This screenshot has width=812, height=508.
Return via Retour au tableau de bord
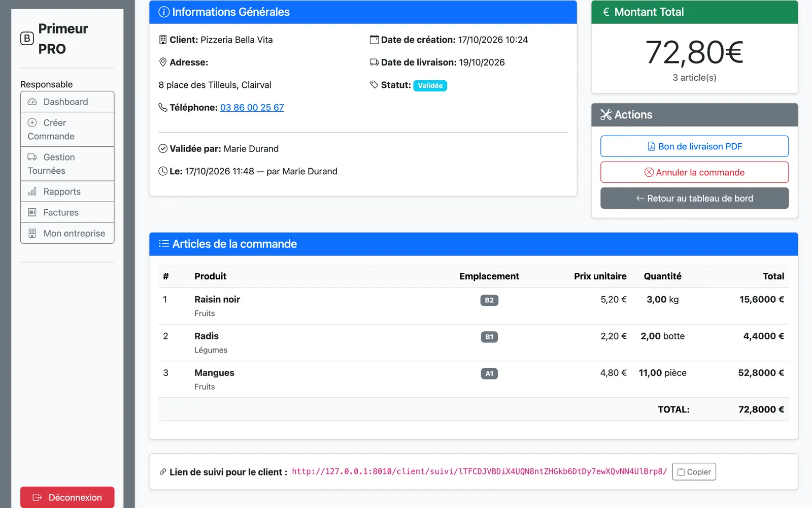coord(694,198)
